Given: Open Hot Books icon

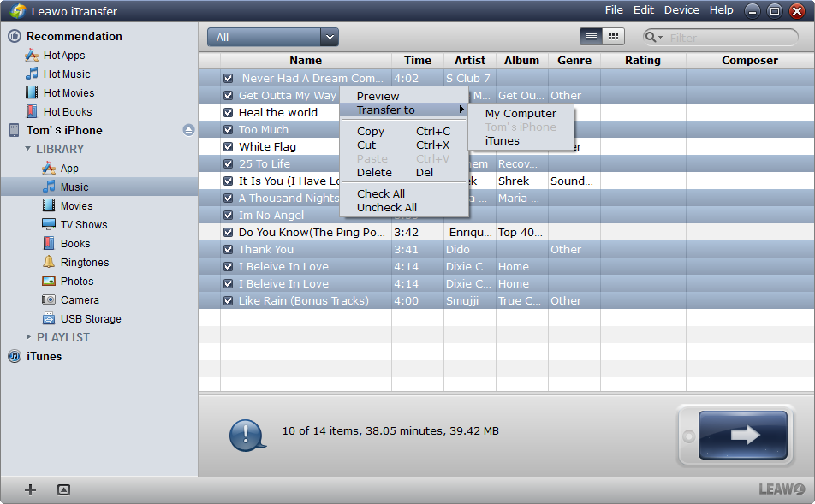Looking at the screenshot, I should tap(32, 111).
